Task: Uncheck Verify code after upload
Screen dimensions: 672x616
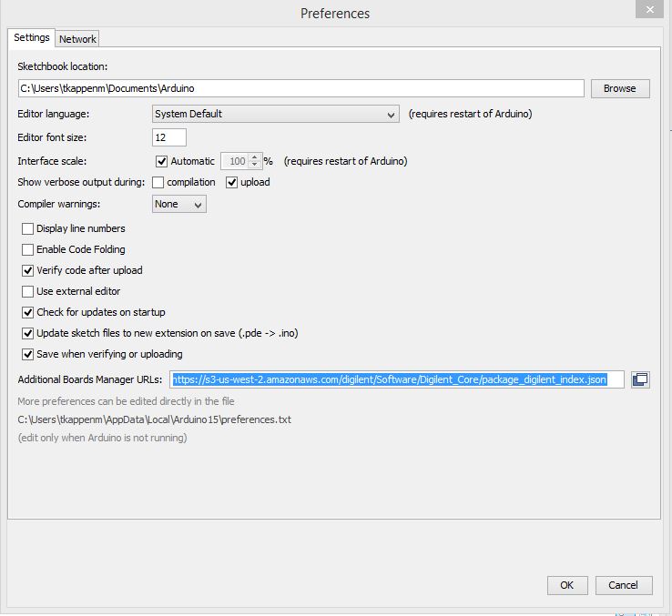Action: 27,271
